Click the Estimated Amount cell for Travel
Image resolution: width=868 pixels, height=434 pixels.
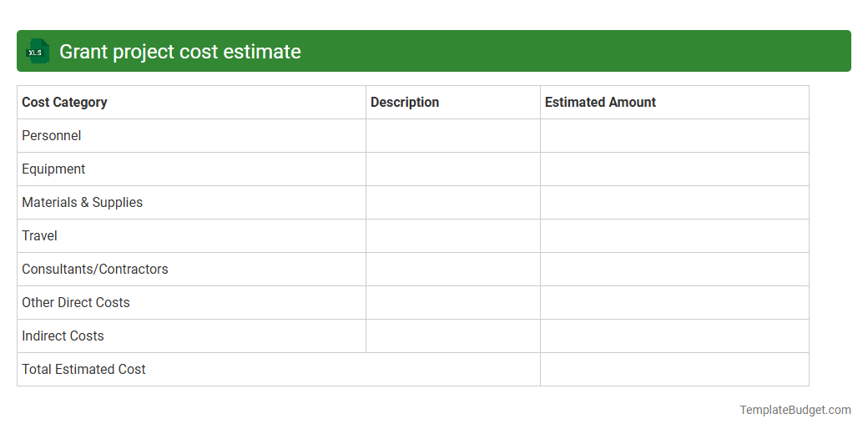point(674,236)
